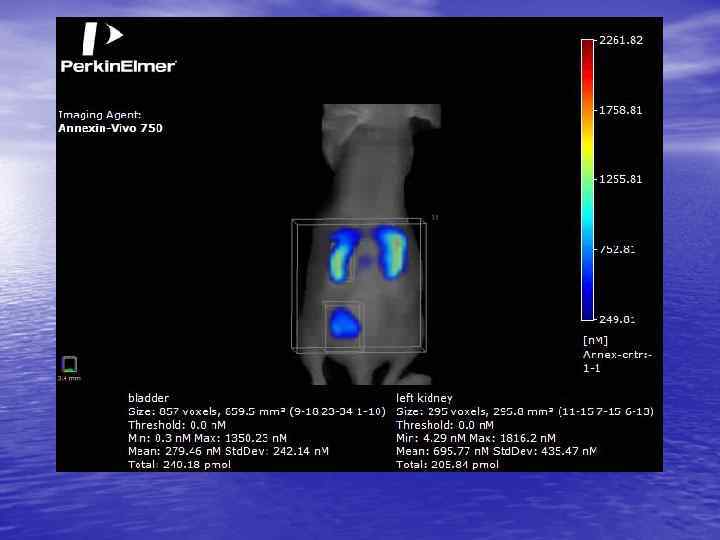Click the [nM] unit label
Viewport: 720px width, 540px height.
pos(595,341)
